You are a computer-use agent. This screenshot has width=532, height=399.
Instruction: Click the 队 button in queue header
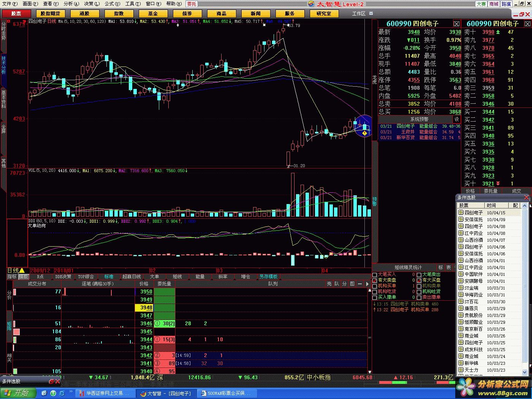pos(337,284)
